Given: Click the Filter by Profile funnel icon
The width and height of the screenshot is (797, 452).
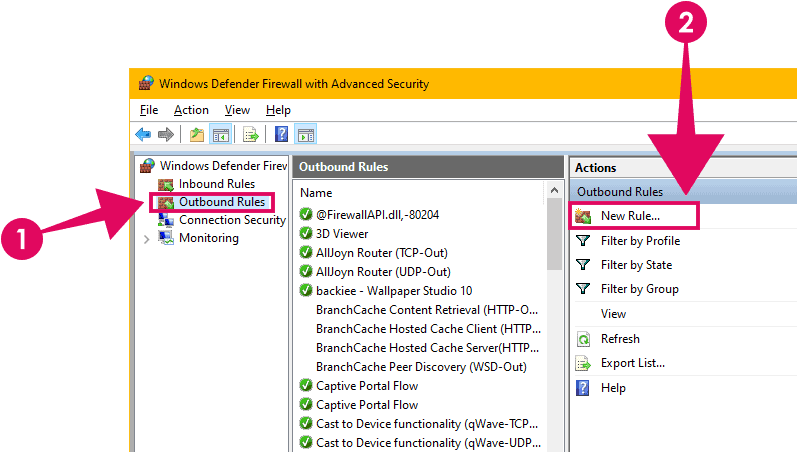Looking at the screenshot, I should click(583, 240).
